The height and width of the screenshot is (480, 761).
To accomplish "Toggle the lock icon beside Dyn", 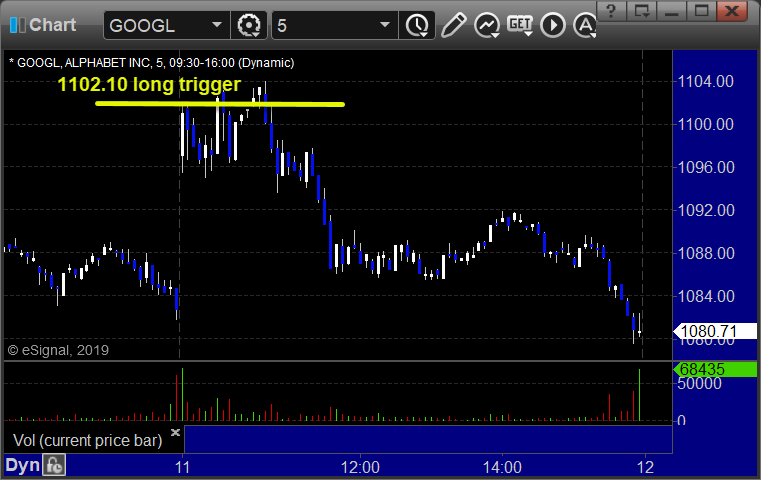I will point(54,465).
